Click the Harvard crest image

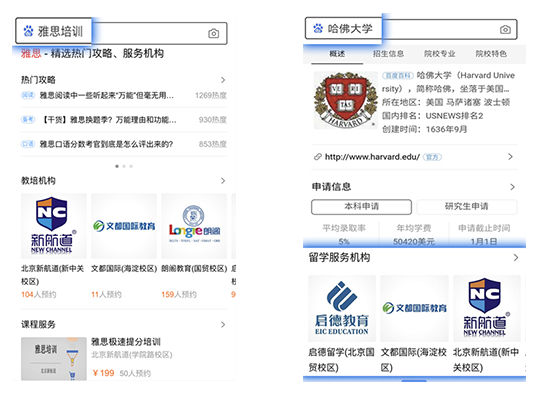(x=346, y=100)
